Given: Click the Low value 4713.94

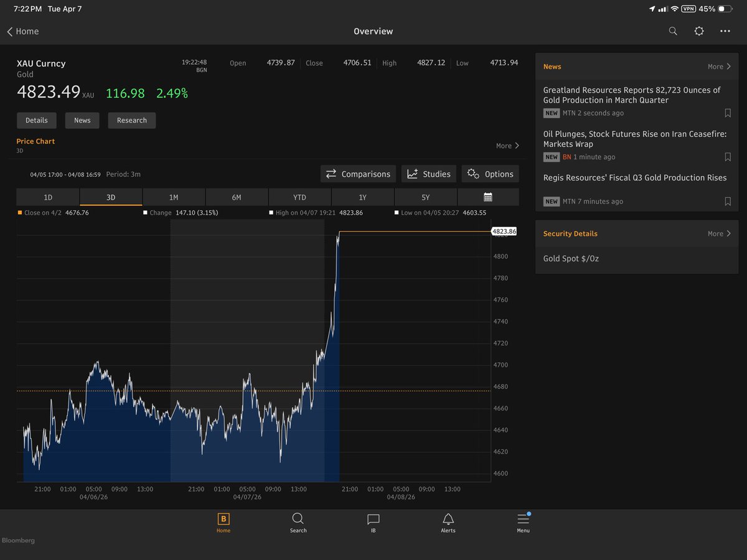Looking at the screenshot, I should pyautogui.click(x=504, y=63).
